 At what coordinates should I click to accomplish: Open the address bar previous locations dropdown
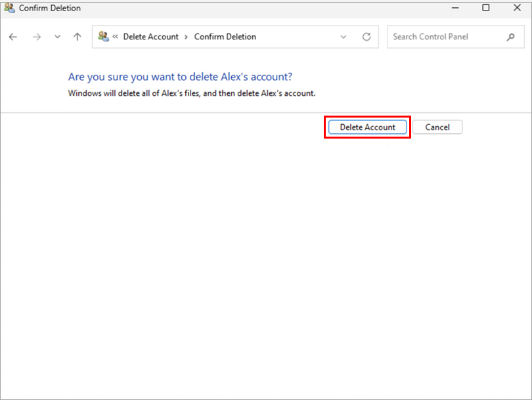click(x=344, y=37)
